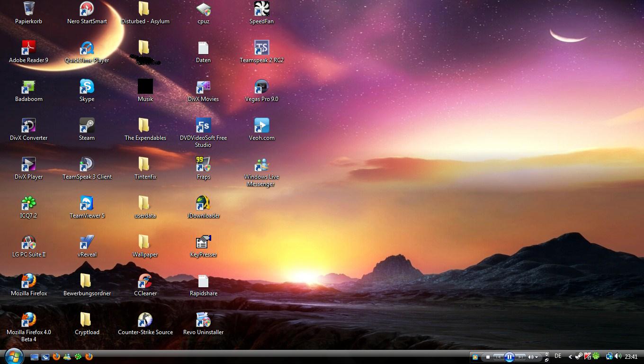
Task: Open media player volume dropdown arrow
Action: click(x=537, y=357)
